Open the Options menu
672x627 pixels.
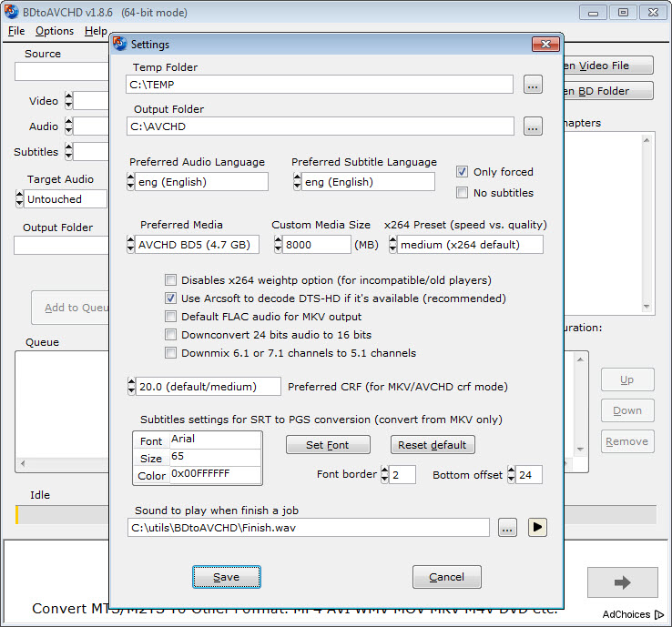pos(55,31)
